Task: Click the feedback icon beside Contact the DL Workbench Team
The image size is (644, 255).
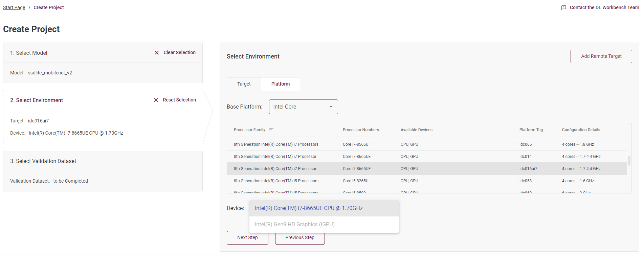Action: 564,7
